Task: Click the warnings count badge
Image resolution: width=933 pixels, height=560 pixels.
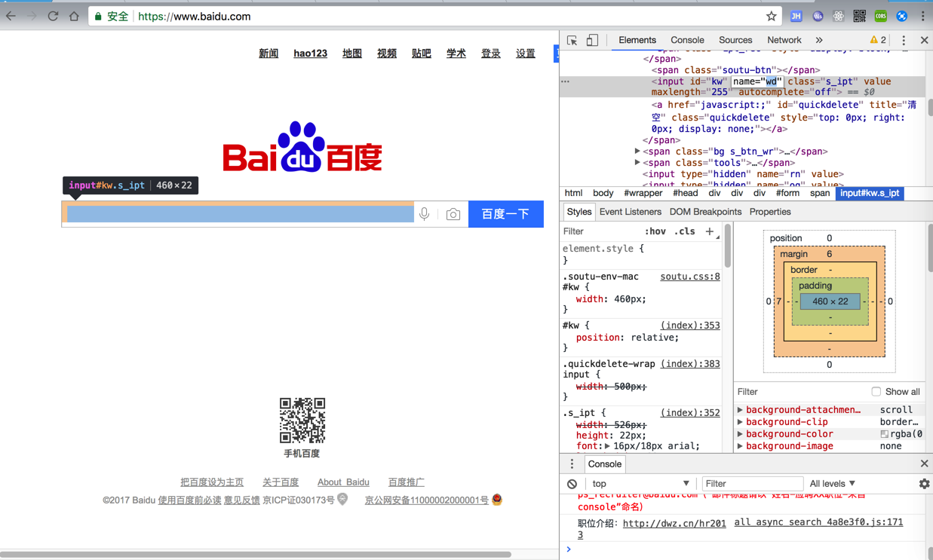Action: coord(878,40)
